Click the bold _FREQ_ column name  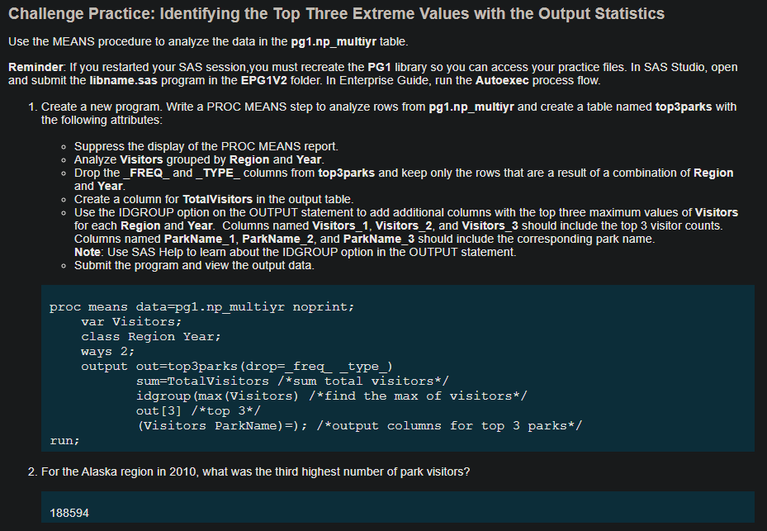click(142, 173)
